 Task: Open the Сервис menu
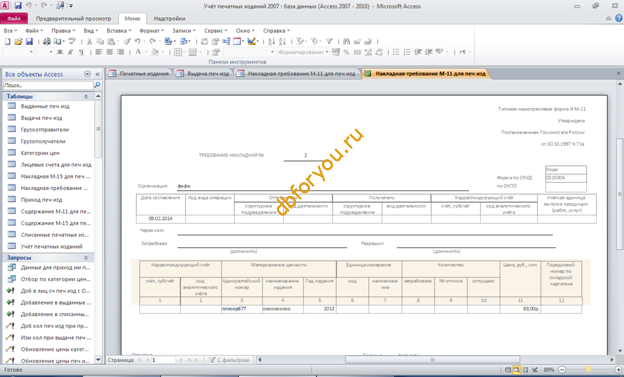click(x=215, y=31)
